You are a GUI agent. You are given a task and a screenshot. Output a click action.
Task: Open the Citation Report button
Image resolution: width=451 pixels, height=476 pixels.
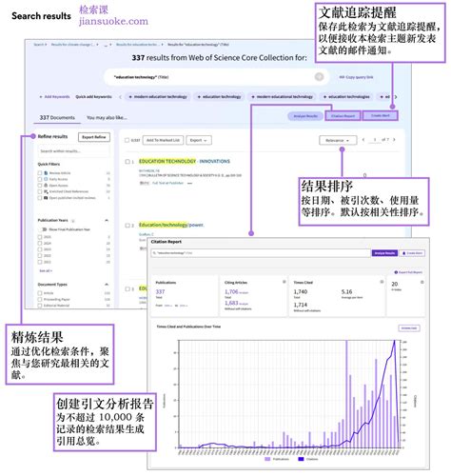point(343,116)
